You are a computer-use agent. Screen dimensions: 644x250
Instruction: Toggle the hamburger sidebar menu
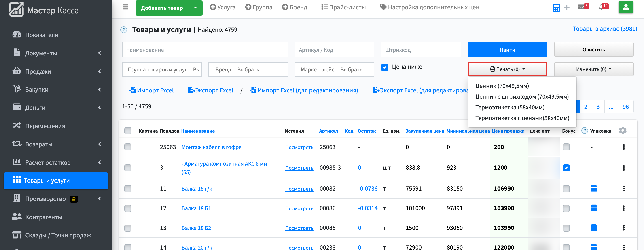[125, 7]
